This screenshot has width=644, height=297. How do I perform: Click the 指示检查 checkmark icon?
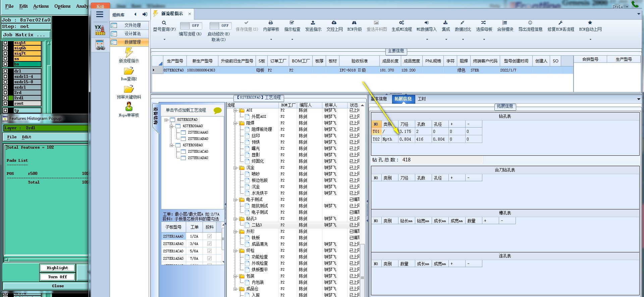pos(292,23)
